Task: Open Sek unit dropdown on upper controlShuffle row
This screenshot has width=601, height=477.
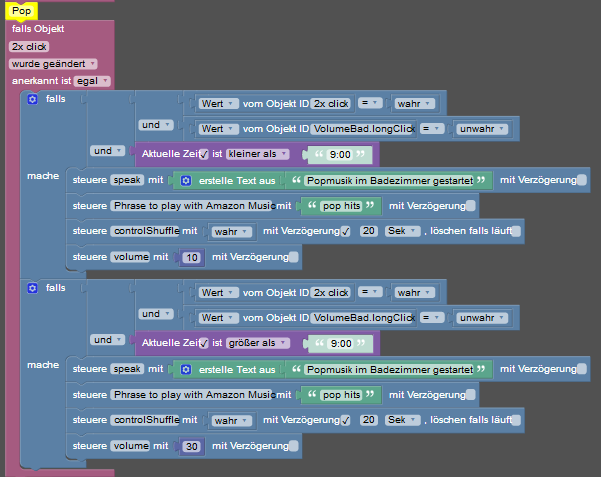Action: (x=402, y=231)
